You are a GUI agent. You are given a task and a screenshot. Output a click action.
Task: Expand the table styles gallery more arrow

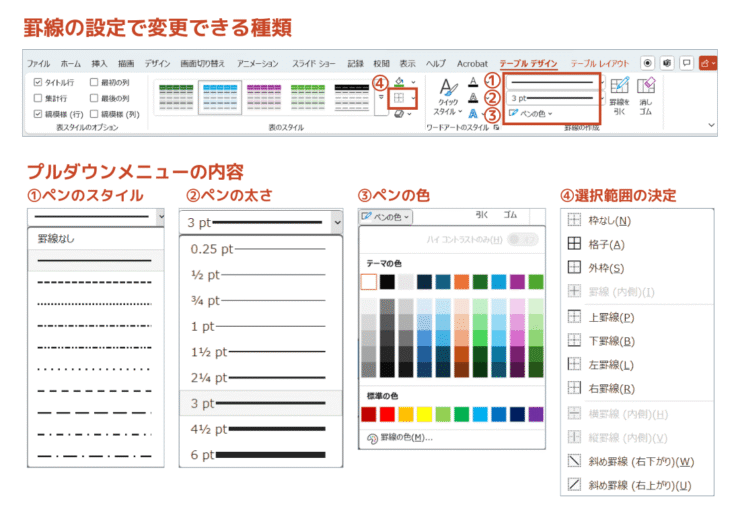point(381,97)
